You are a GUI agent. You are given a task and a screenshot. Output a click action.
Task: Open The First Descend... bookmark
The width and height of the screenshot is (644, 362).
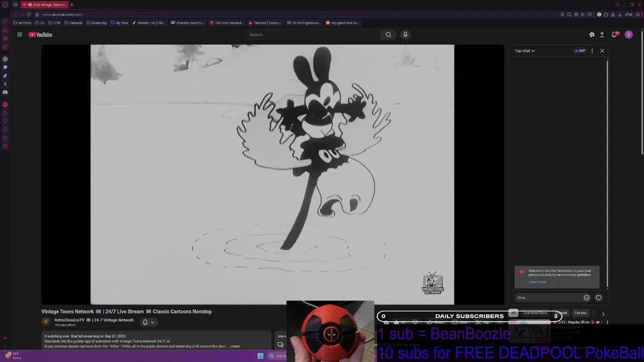pos(226,23)
